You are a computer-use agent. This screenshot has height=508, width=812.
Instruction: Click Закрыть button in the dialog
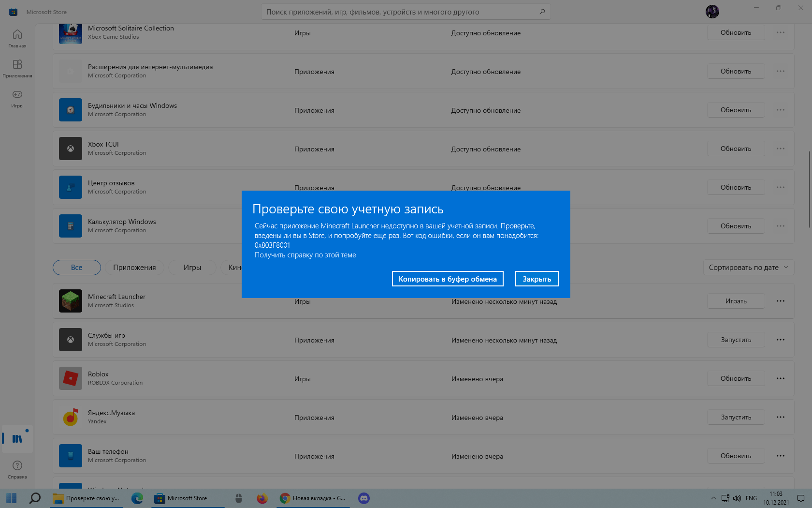[536, 279]
